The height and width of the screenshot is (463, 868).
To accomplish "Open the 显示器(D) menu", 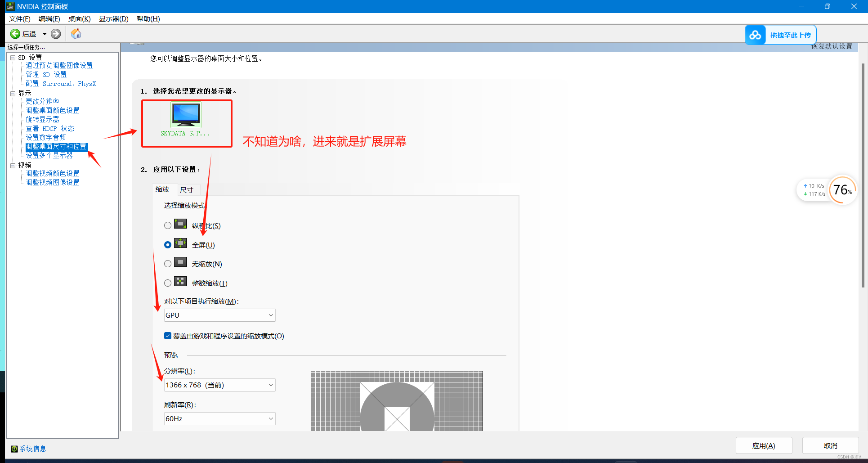I will pyautogui.click(x=114, y=18).
